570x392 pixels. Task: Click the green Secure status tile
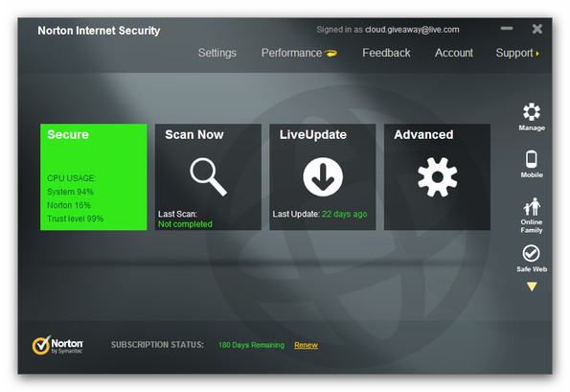coord(94,177)
